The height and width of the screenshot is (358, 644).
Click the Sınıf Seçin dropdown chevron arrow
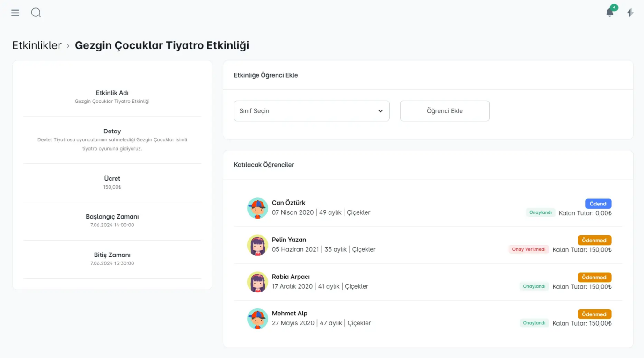[380, 111]
